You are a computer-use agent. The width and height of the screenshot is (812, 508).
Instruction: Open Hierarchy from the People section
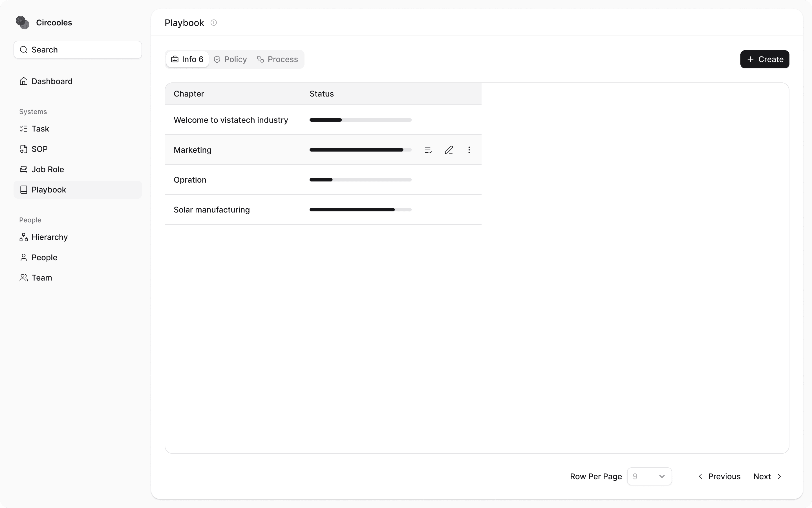[x=78, y=237]
